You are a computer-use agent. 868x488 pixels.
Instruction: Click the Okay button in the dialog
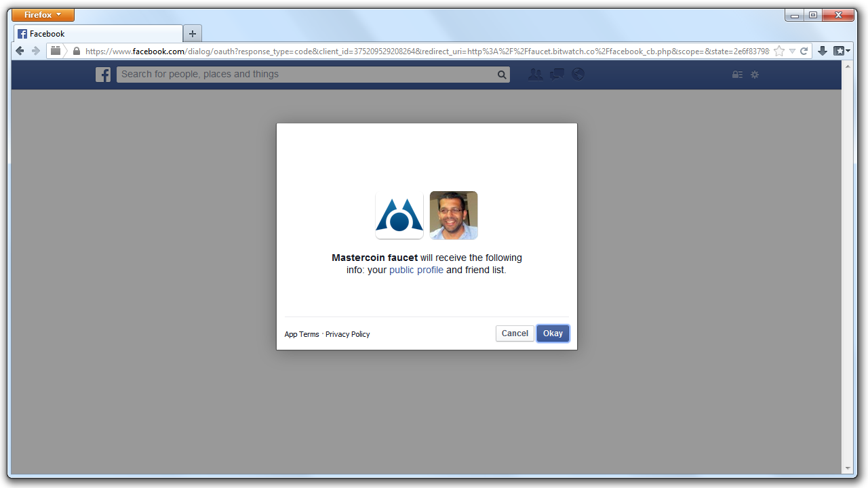553,333
